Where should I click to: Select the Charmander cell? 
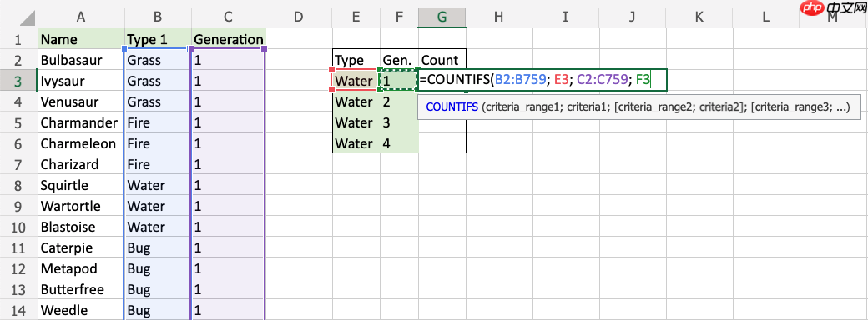click(x=80, y=122)
